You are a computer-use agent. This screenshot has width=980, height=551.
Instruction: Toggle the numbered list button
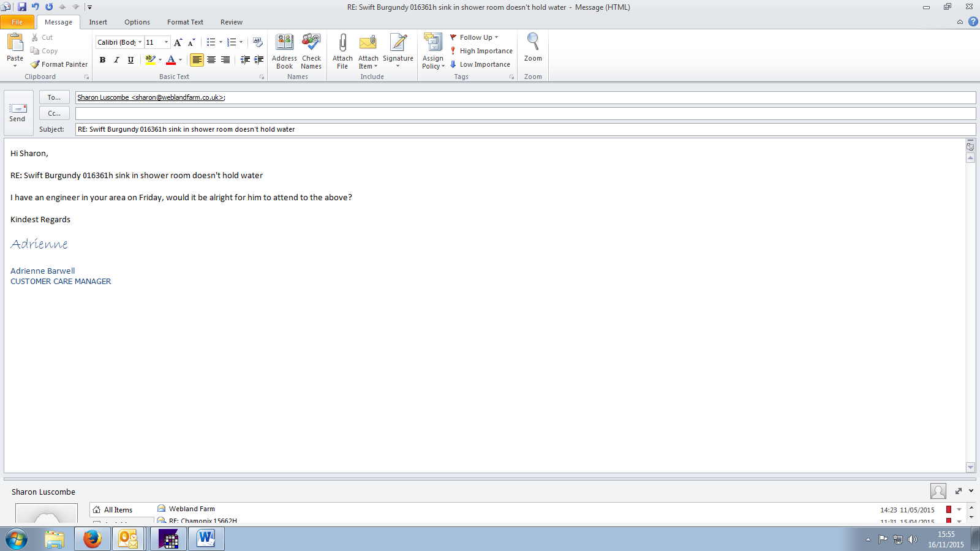231,42
